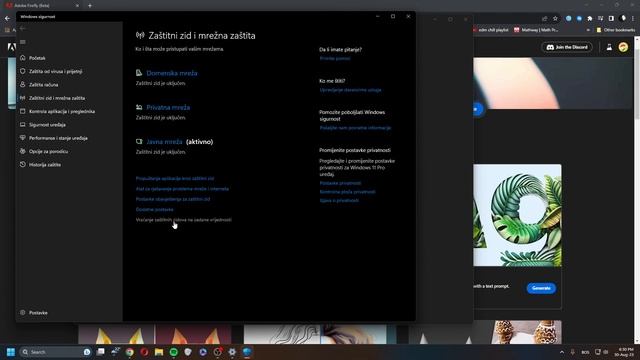The height and width of the screenshot is (360, 640).
Task: Open Opcije za porodicu
Action: point(48,151)
